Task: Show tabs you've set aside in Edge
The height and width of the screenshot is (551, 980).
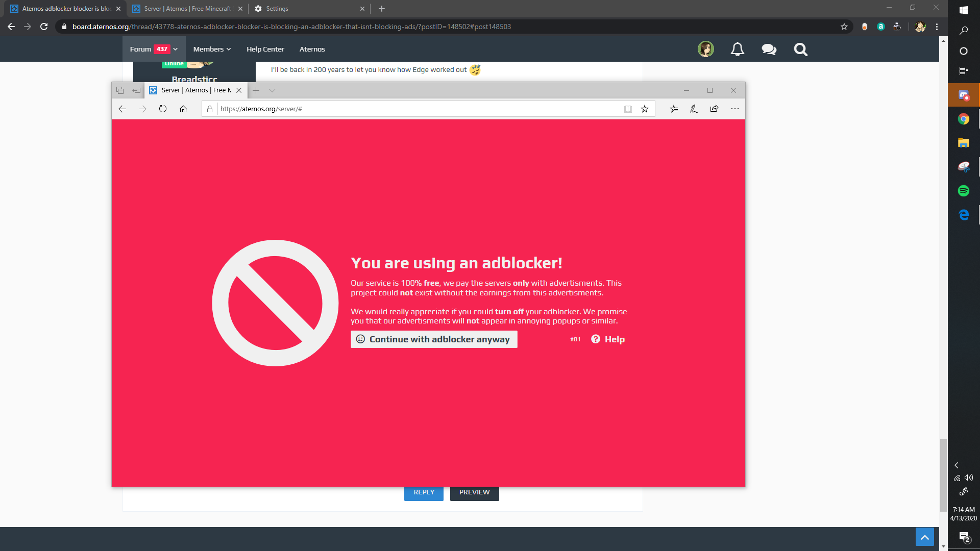Action: [120, 90]
